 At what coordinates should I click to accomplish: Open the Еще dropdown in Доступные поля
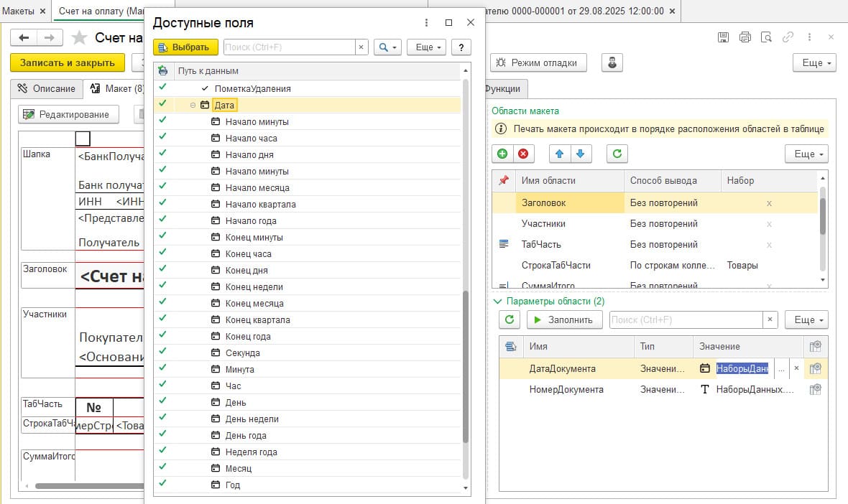click(x=426, y=47)
